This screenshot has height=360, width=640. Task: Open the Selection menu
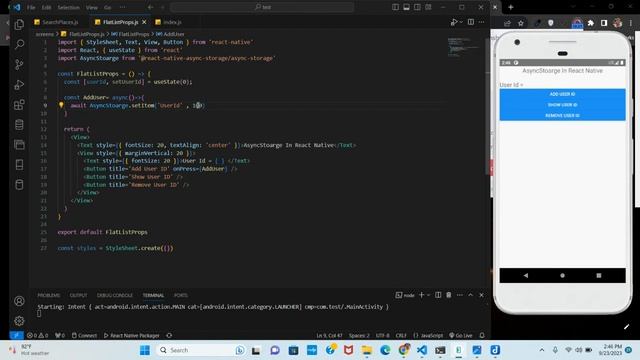click(68, 7)
